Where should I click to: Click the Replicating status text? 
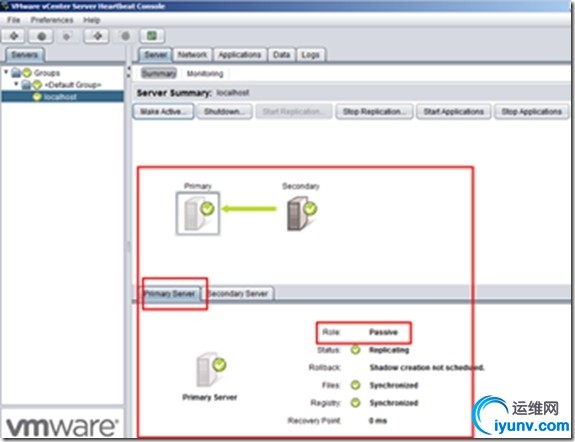[389, 350]
